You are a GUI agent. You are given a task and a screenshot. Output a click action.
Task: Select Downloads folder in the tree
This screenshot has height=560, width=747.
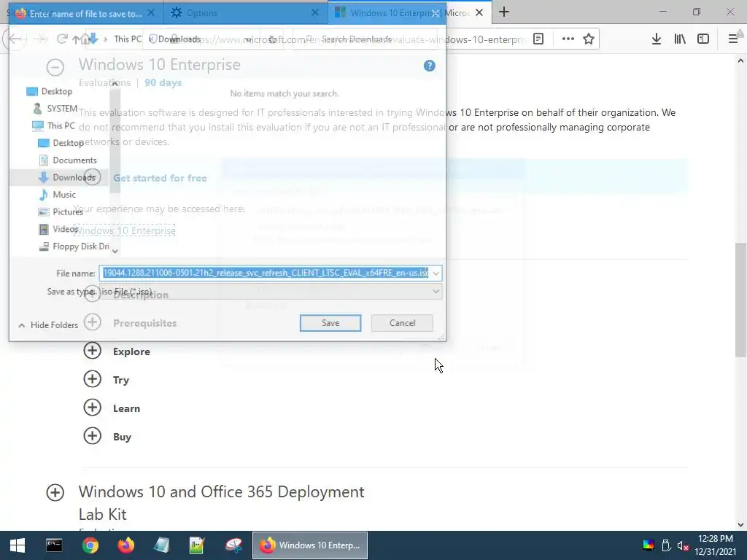(68, 177)
